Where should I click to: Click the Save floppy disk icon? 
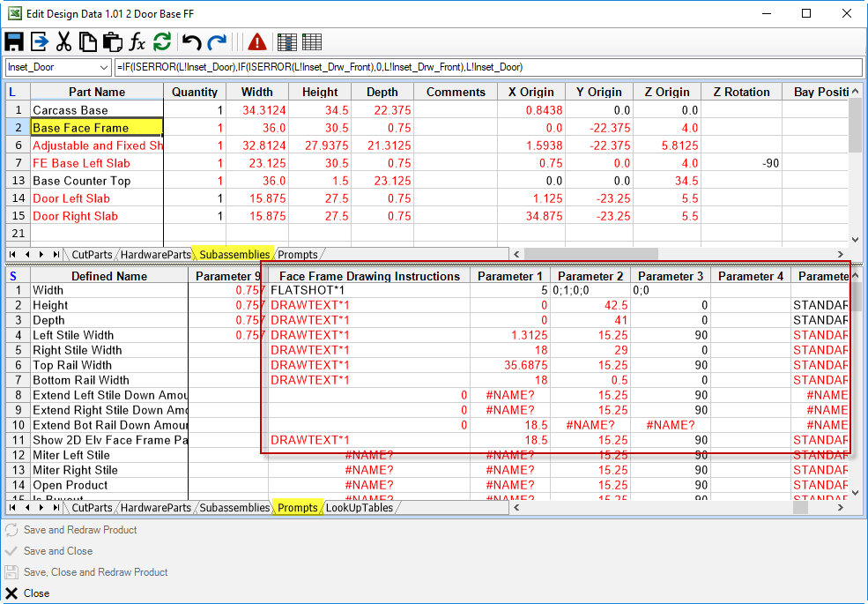pyautogui.click(x=14, y=42)
